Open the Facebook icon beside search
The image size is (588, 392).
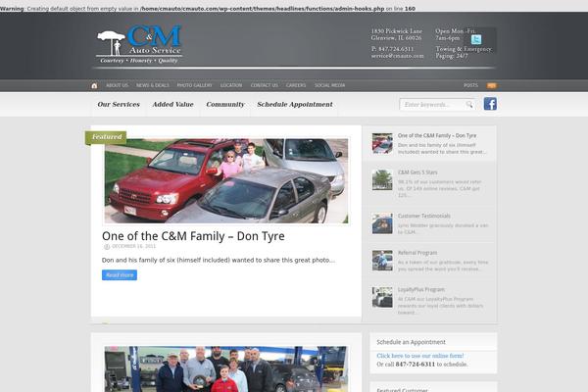pos(490,104)
